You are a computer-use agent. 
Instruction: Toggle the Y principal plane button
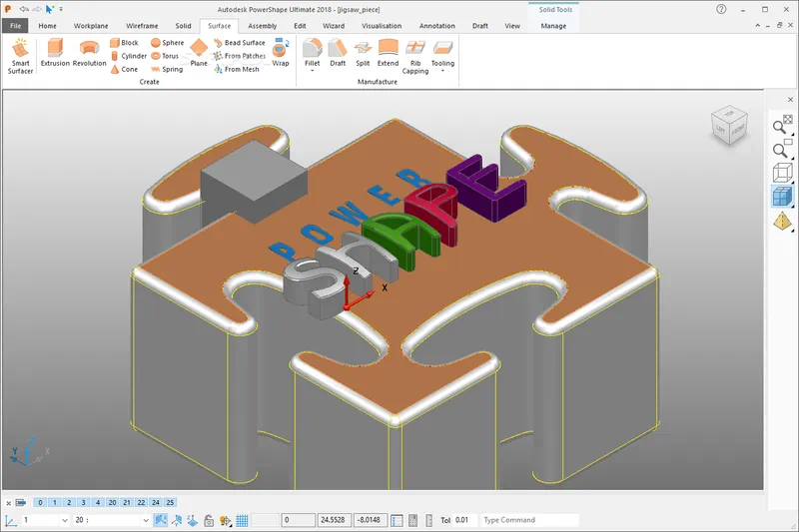[x=177, y=520]
